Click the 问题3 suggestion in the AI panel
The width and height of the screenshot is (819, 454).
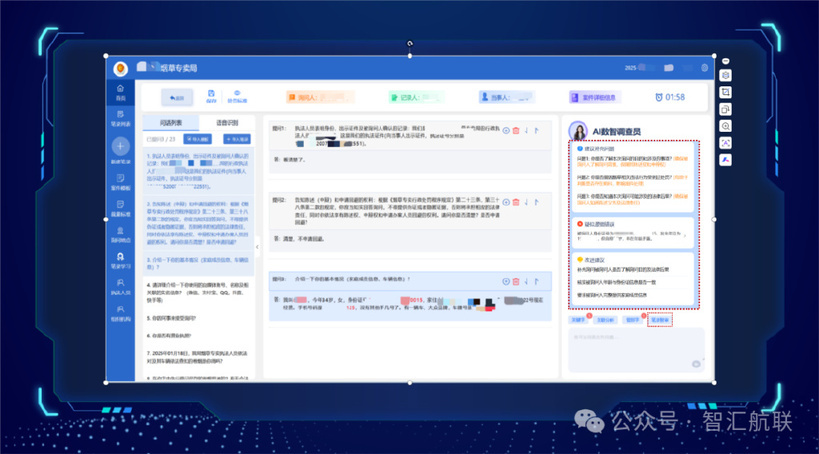click(633, 199)
